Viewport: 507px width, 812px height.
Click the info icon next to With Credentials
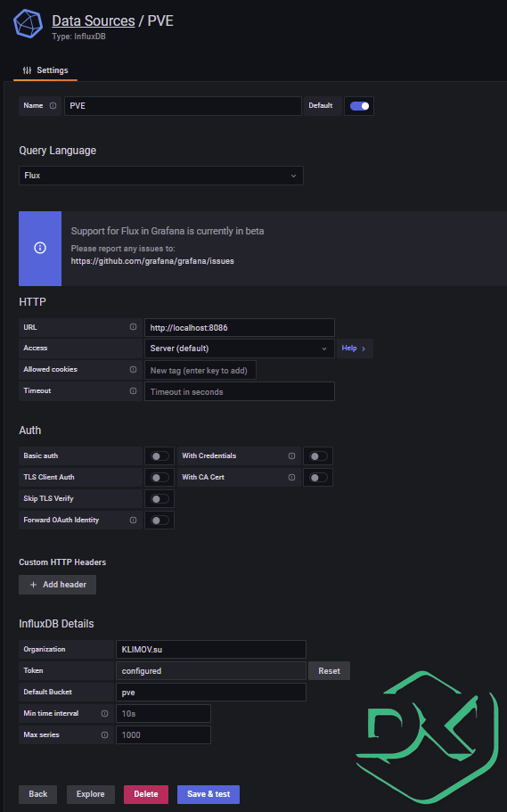click(291, 455)
